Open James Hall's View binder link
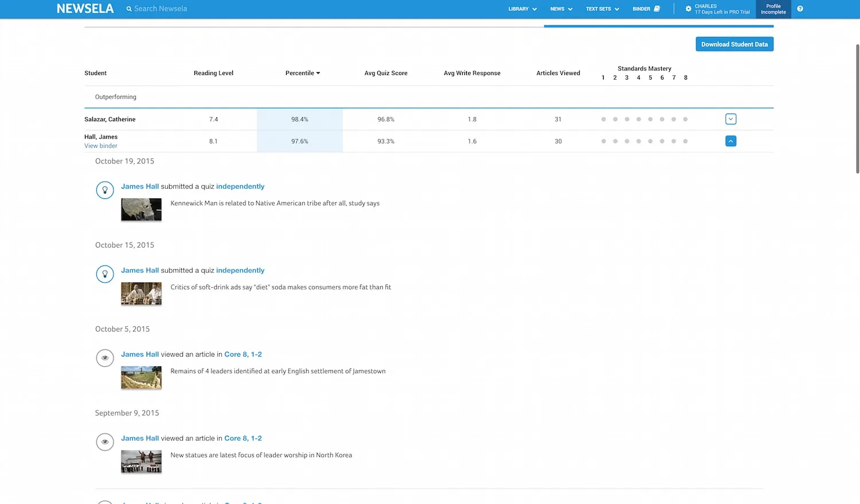Image resolution: width=860 pixels, height=504 pixels. 101,146
